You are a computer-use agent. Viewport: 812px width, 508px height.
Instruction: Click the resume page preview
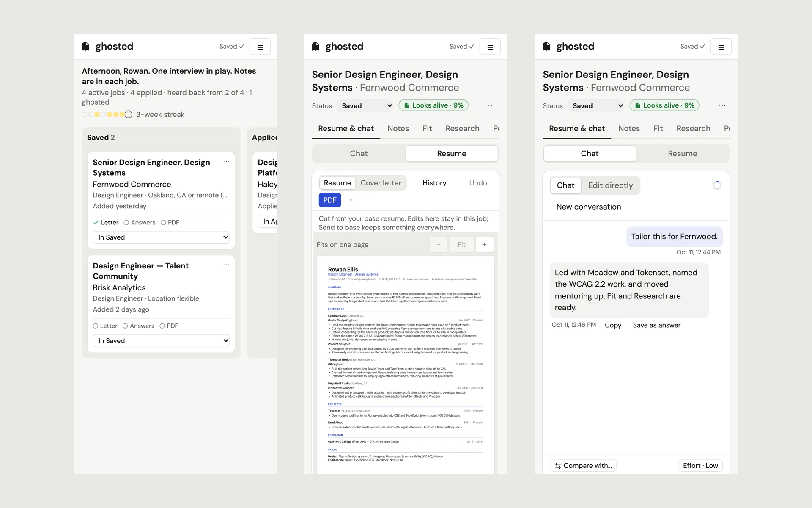405,365
